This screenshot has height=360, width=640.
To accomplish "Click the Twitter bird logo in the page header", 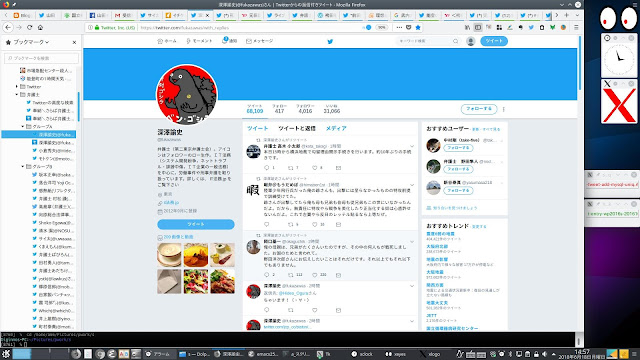I will click(x=330, y=41).
